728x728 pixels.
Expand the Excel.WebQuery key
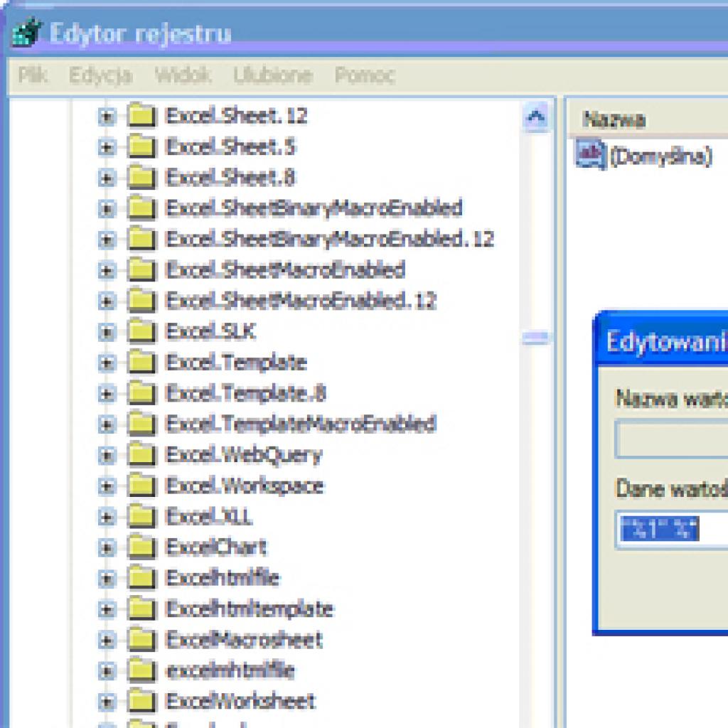click(x=107, y=455)
